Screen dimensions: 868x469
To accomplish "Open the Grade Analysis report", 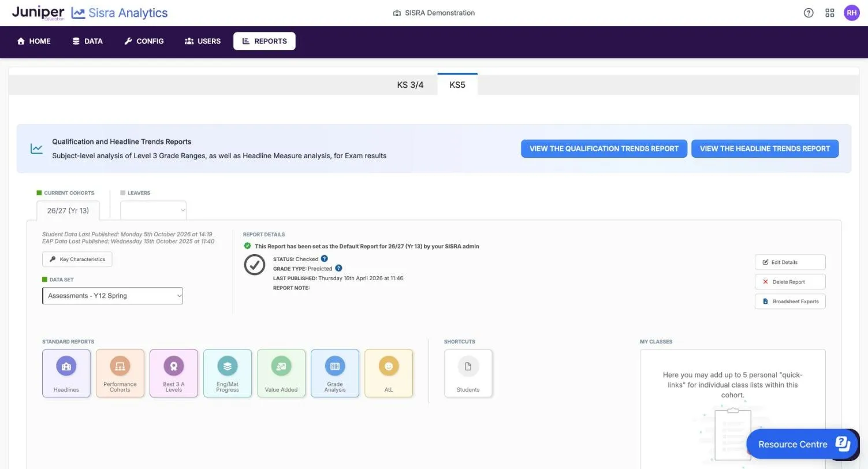I will (x=335, y=373).
